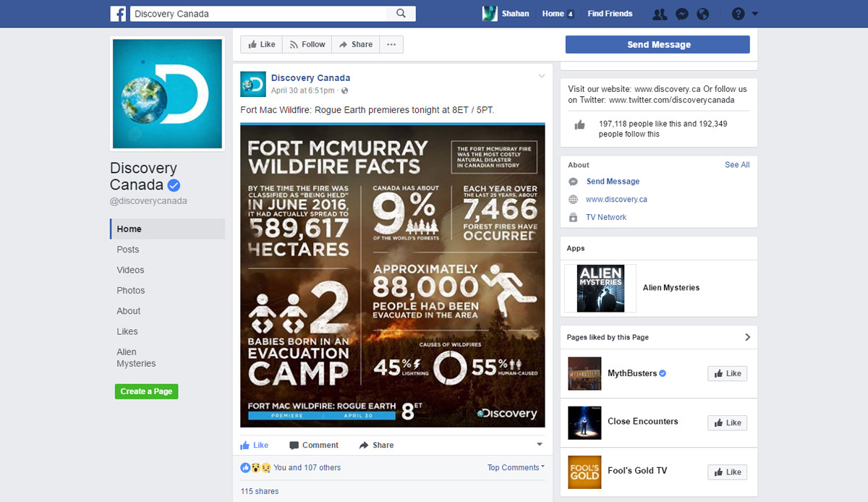Open the more options ellipsis button
The image size is (868, 502).
(391, 44)
